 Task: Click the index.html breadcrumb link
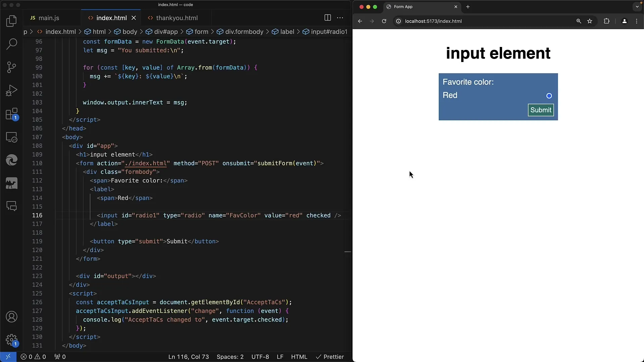click(x=61, y=32)
